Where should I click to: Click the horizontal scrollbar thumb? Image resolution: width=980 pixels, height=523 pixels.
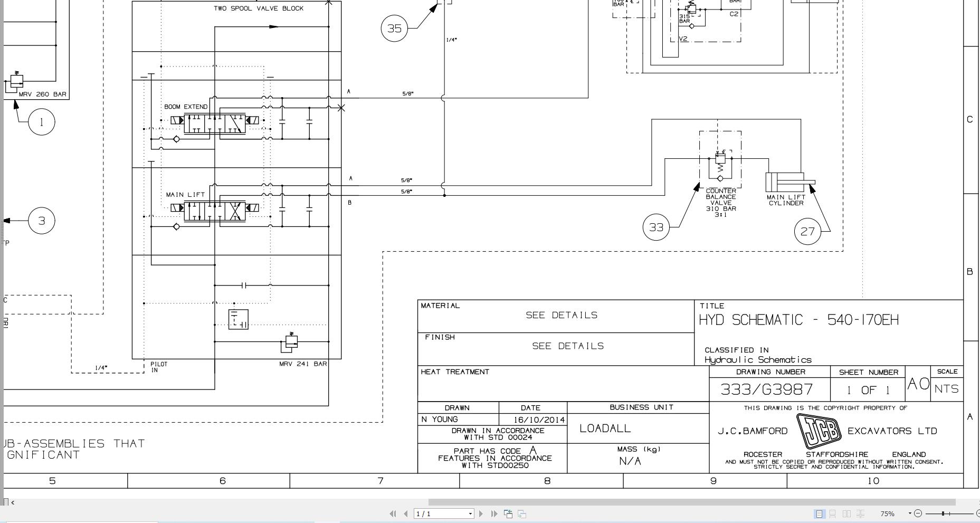click(692, 502)
